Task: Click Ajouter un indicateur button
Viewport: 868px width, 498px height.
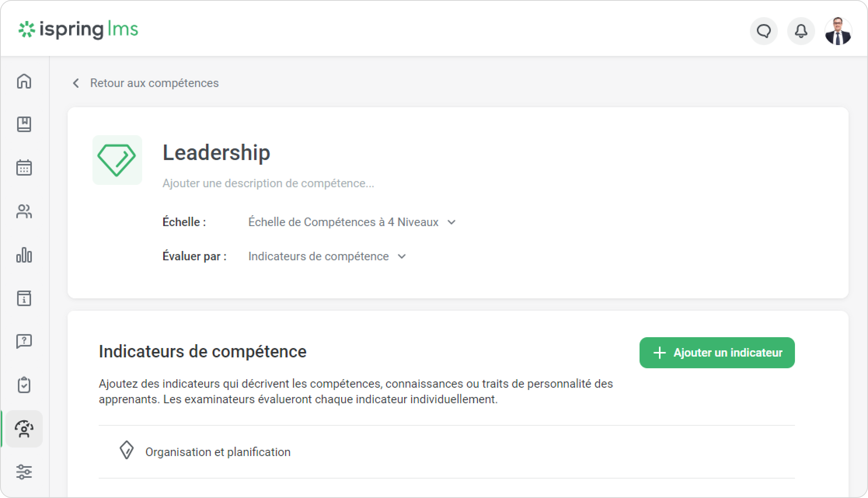Action: 717,353
